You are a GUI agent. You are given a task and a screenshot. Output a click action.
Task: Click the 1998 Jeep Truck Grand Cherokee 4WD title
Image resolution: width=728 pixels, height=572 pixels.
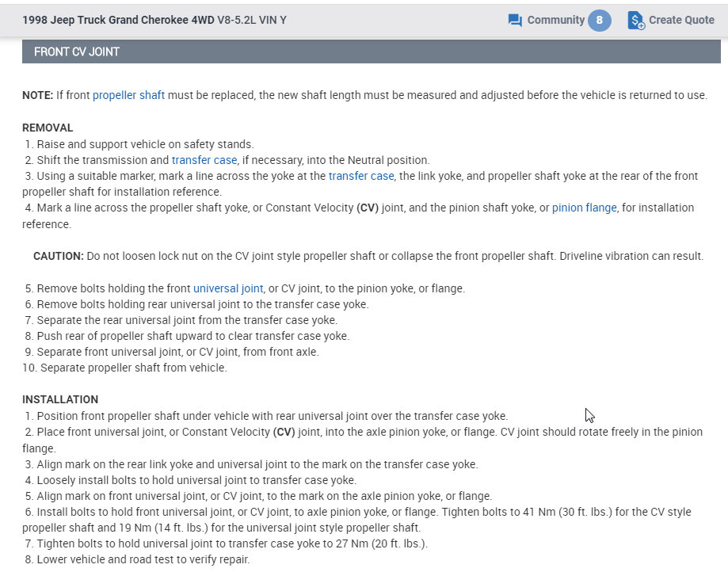click(x=118, y=21)
